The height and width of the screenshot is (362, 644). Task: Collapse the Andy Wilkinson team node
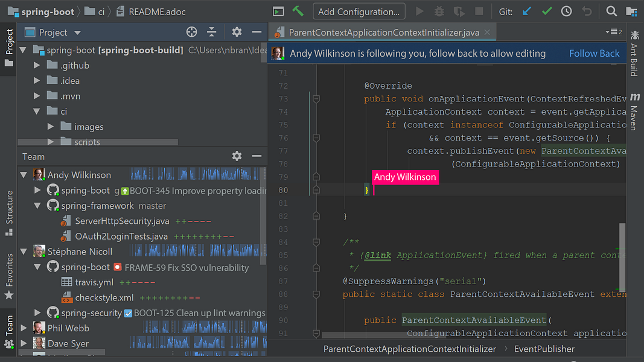(24, 175)
